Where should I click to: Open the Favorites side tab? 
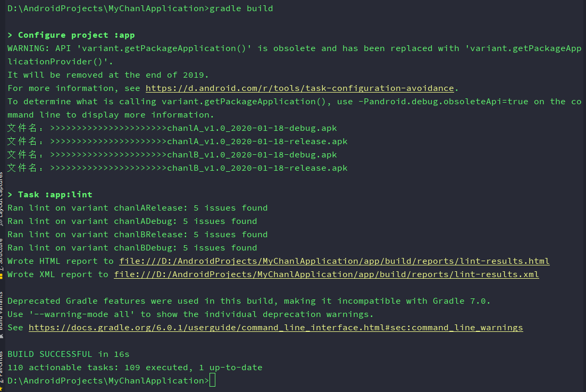click(2, 366)
